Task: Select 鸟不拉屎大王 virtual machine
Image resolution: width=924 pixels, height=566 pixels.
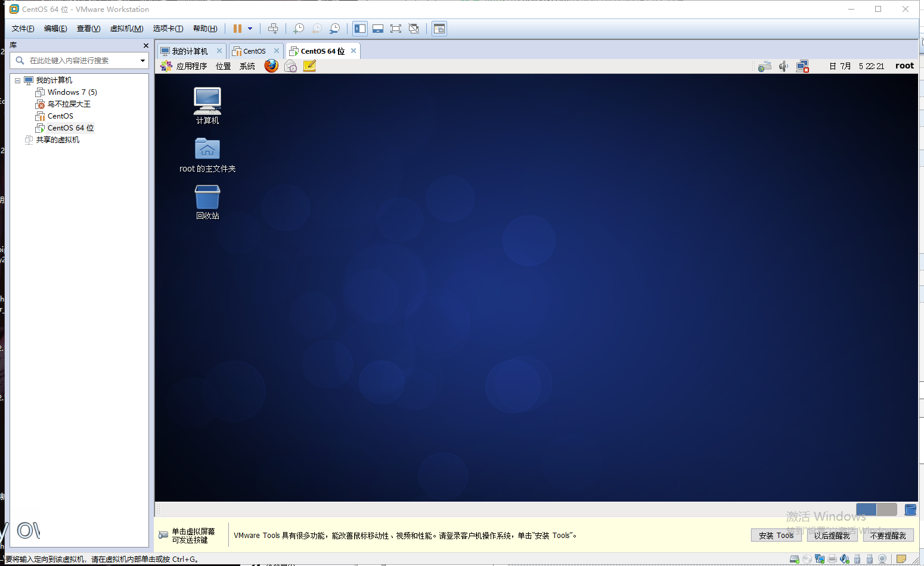Action: pos(63,104)
